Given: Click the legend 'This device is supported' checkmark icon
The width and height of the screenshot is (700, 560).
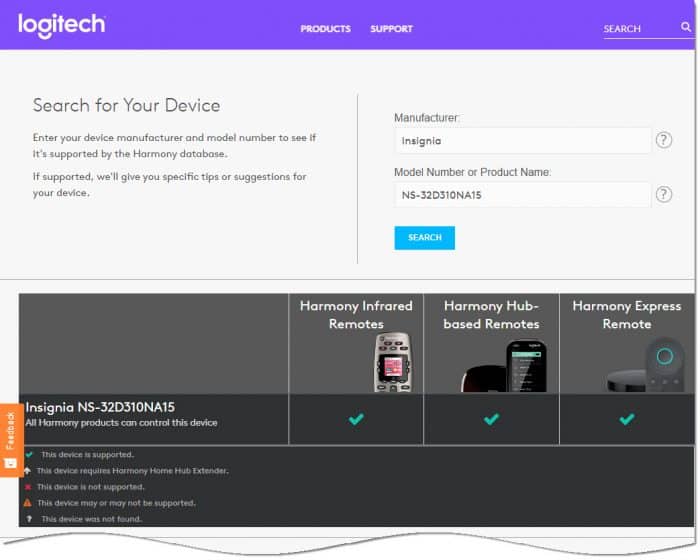Looking at the screenshot, I should point(29,455).
